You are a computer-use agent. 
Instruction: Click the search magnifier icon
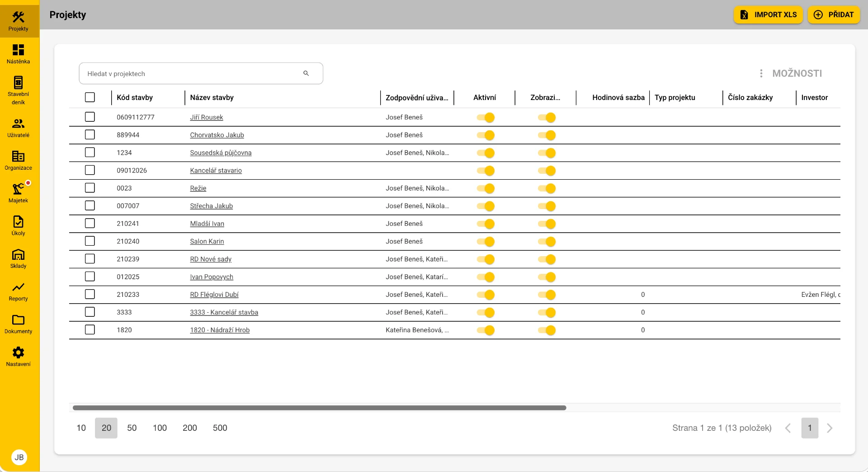point(306,73)
